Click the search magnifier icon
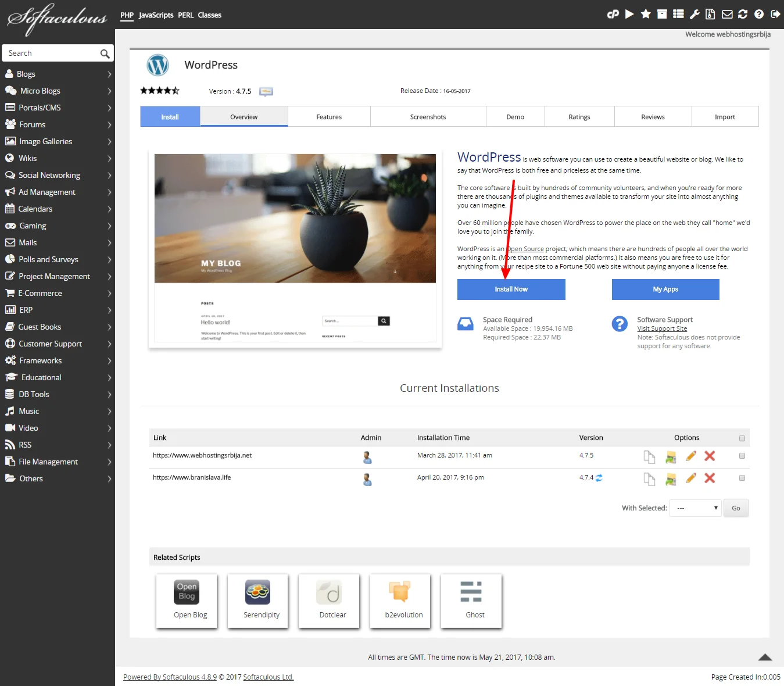Image resolution: width=784 pixels, height=686 pixels. click(105, 53)
